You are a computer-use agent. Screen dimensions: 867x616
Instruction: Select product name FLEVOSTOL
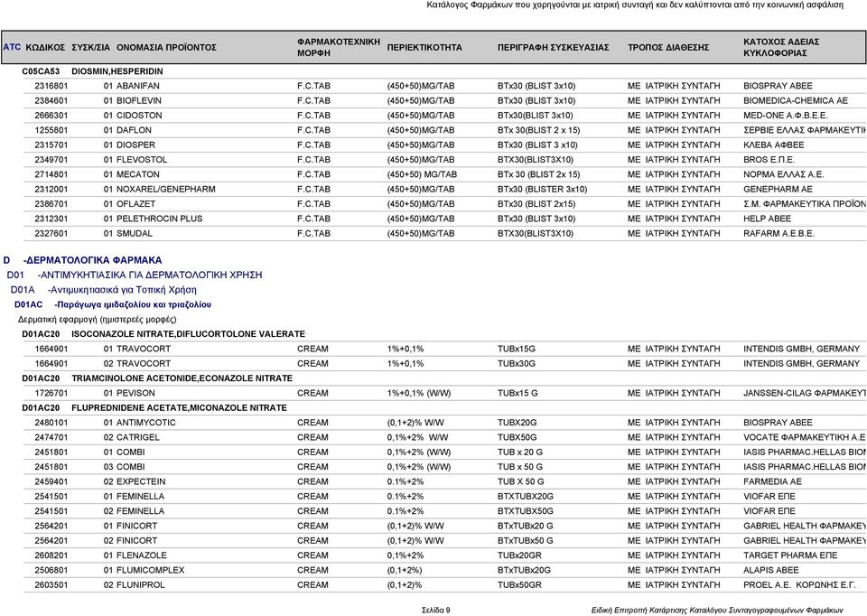click(x=142, y=160)
